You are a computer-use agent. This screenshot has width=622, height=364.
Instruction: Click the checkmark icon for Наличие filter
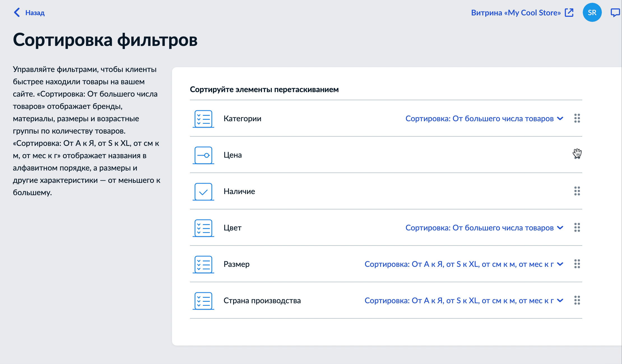[203, 192]
